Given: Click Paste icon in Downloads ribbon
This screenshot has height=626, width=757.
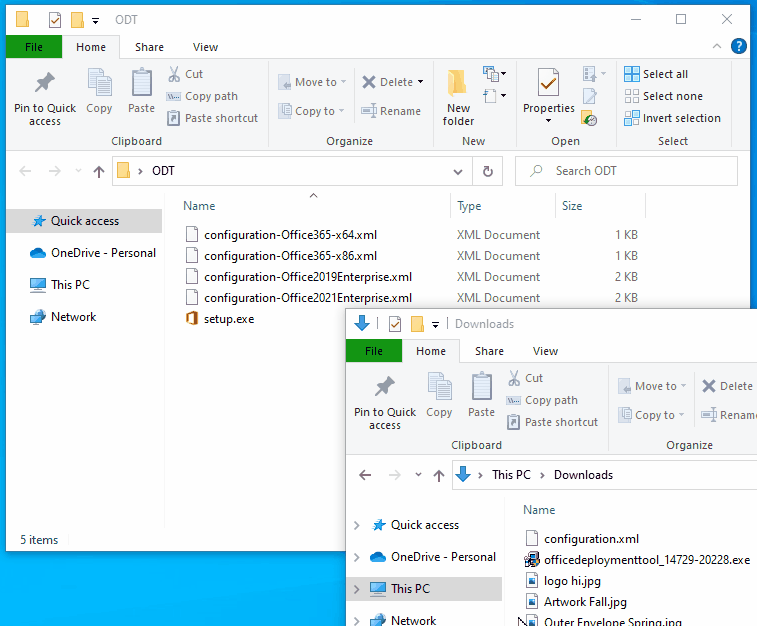Looking at the screenshot, I should click(481, 396).
